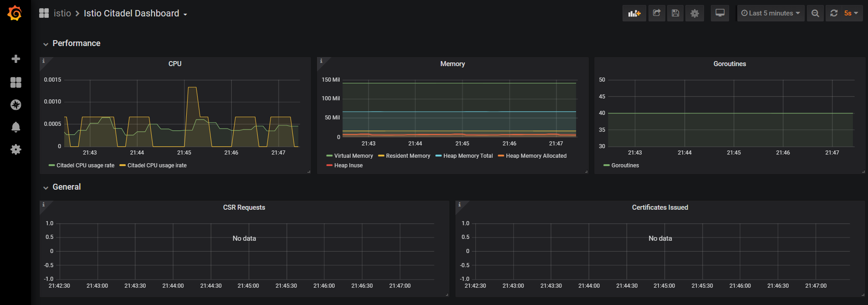Open the Dashboards grid icon in sidebar
Viewport: 868px width, 305px height.
coord(15,82)
